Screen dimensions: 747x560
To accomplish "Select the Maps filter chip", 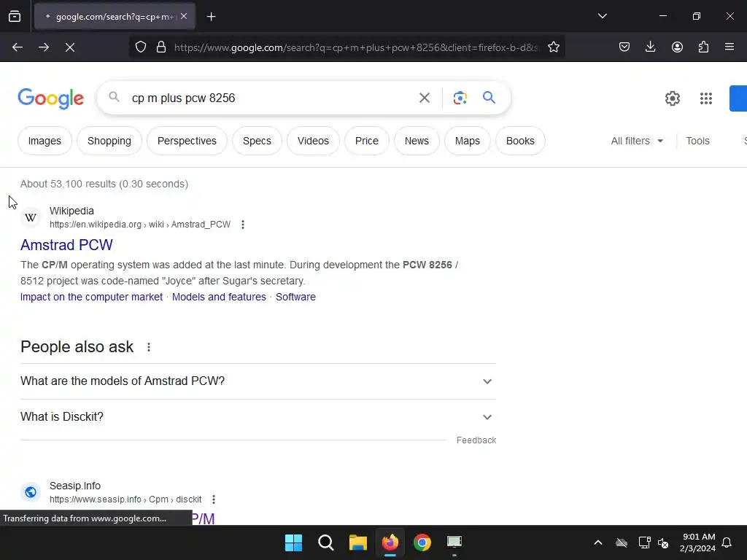I will [x=468, y=141].
